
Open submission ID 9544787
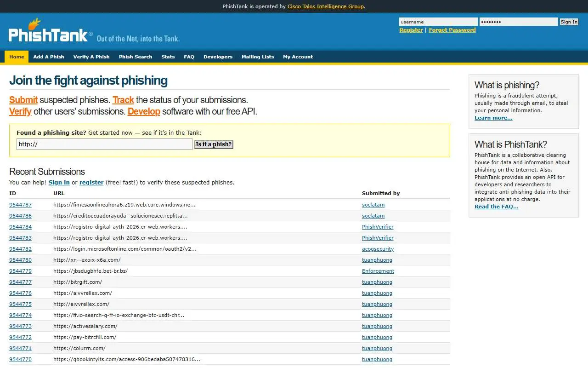click(20, 205)
